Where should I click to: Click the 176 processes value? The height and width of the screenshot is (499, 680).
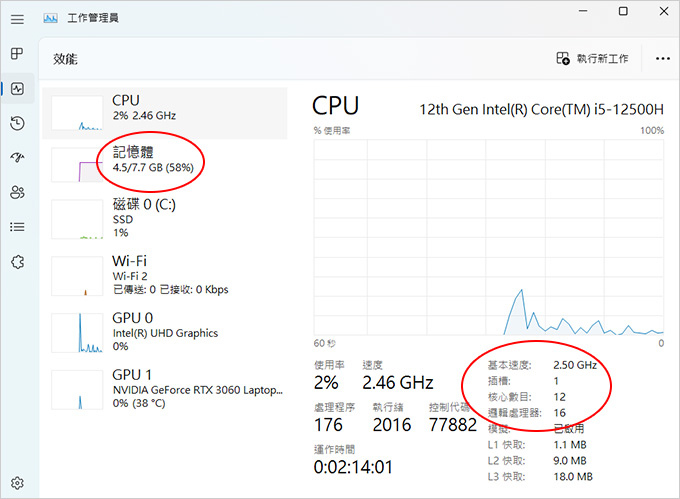[328, 425]
